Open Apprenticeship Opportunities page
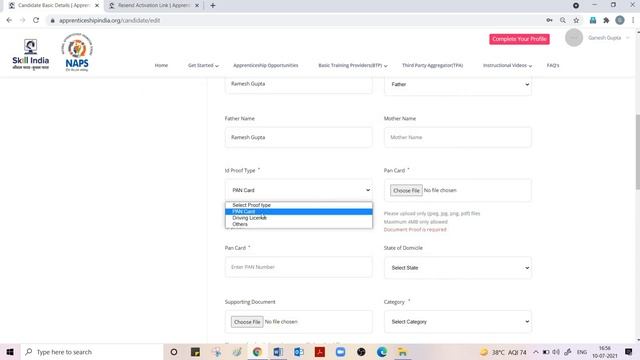 [266, 65]
